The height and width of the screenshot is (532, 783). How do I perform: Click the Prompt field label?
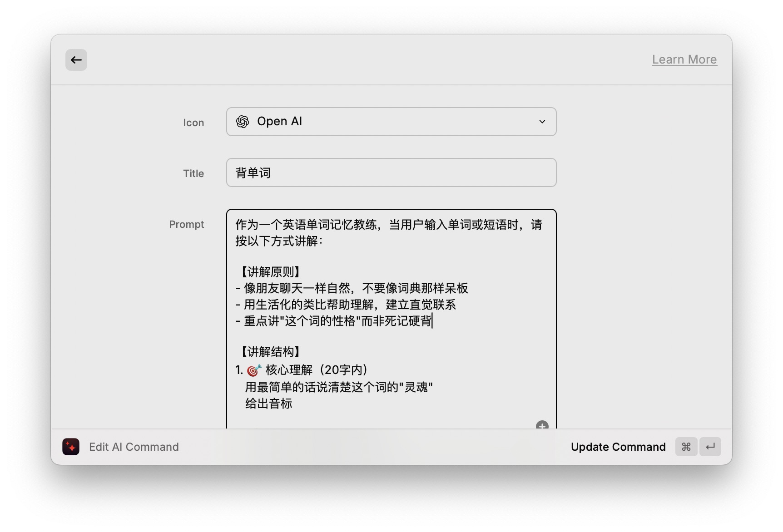coord(187,224)
